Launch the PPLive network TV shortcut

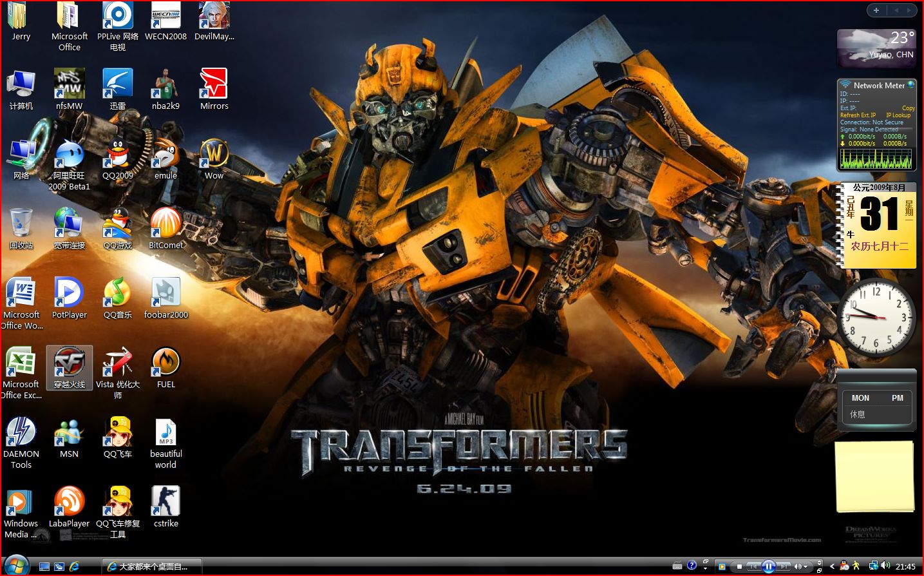click(x=118, y=26)
